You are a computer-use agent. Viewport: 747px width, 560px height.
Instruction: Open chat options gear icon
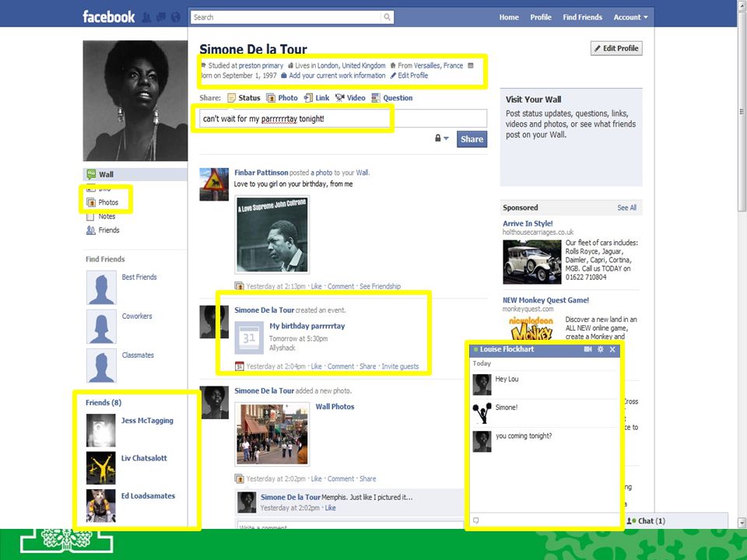point(600,349)
